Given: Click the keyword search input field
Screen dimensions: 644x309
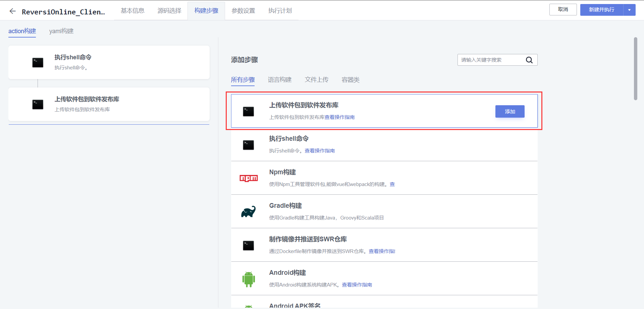Looking at the screenshot, I should pos(490,60).
